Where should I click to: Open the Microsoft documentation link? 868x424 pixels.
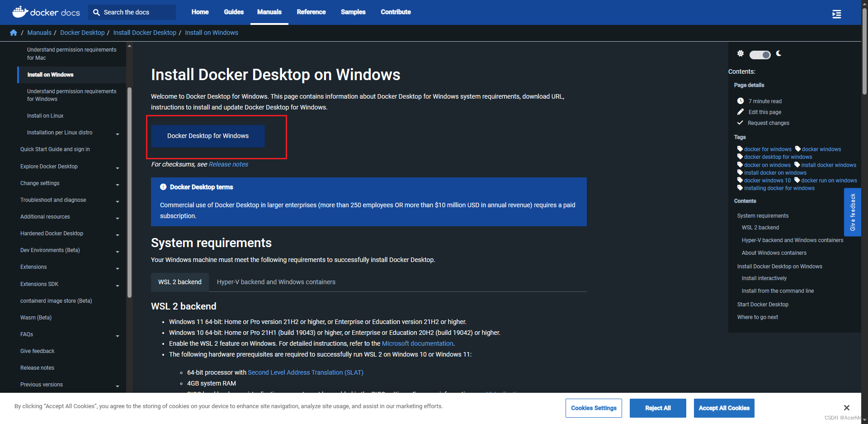pos(417,343)
